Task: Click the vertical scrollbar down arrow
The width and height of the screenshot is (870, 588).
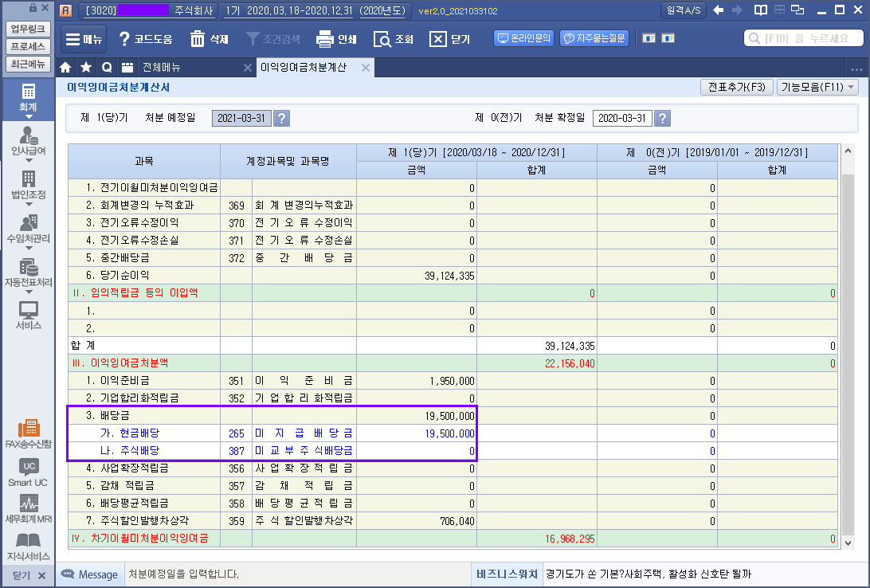Action: [x=846, y=543]
